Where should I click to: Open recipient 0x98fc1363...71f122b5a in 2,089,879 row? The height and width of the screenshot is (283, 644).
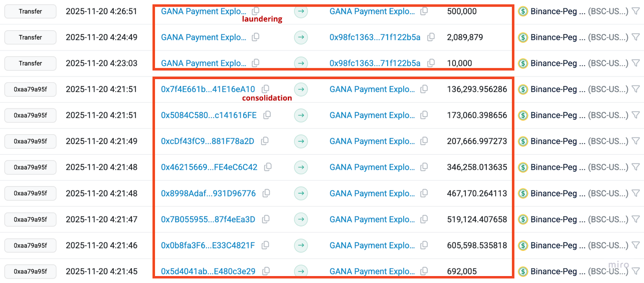click(375, 37)
